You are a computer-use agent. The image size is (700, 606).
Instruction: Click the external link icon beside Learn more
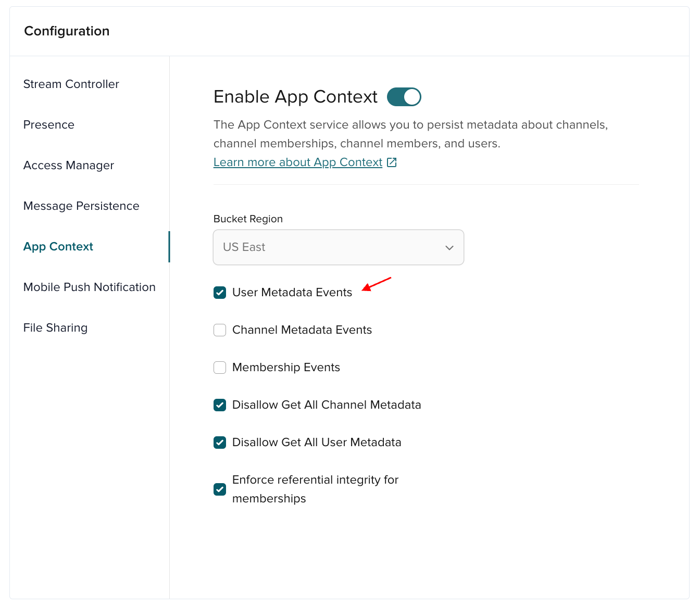(392, 162)
